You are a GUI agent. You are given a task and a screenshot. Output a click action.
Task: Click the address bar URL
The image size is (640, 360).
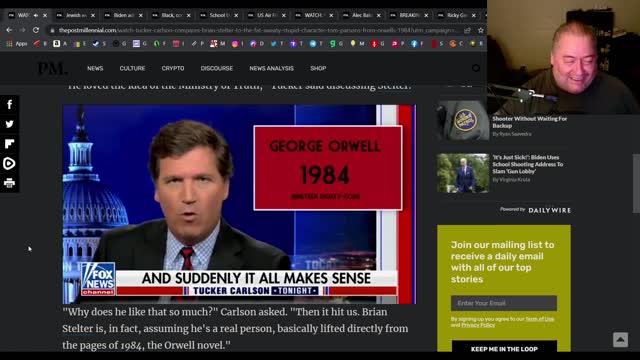(x=257, y=30)
